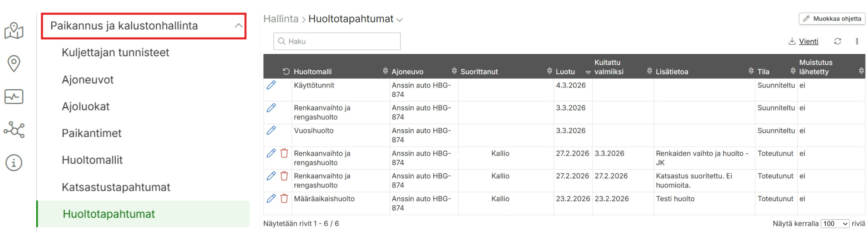Refresh the table using the reload icon
This screenshot has width=868, height=233.
click(837, 41)
